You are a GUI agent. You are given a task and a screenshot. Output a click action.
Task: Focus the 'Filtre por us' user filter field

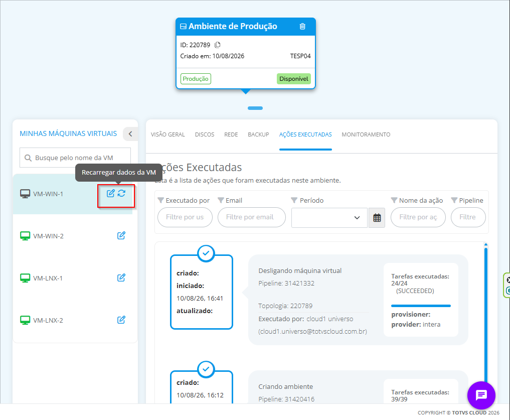185,217
